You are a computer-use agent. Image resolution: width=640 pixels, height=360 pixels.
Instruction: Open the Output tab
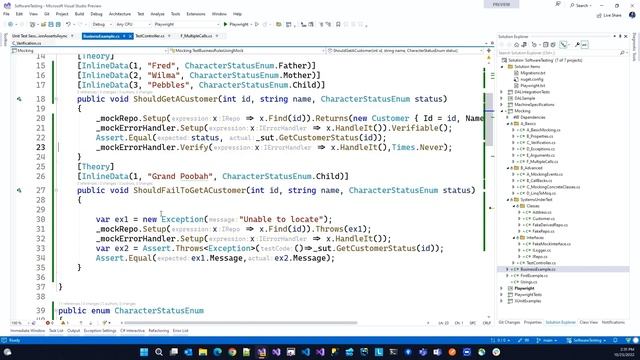click(73, 331)
